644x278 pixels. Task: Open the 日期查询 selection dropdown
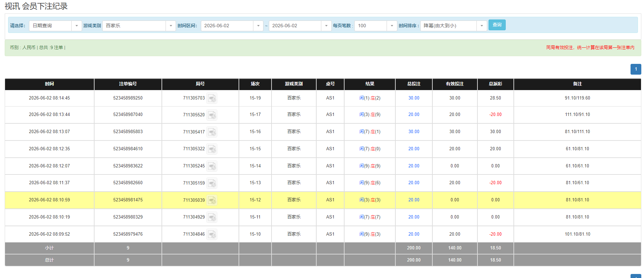[56, 26]
